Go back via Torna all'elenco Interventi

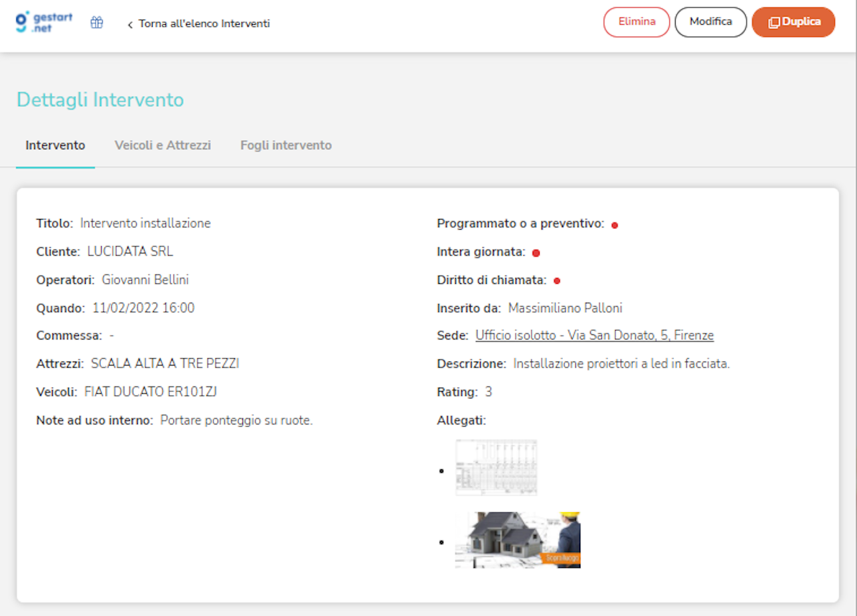coord(204,24)
